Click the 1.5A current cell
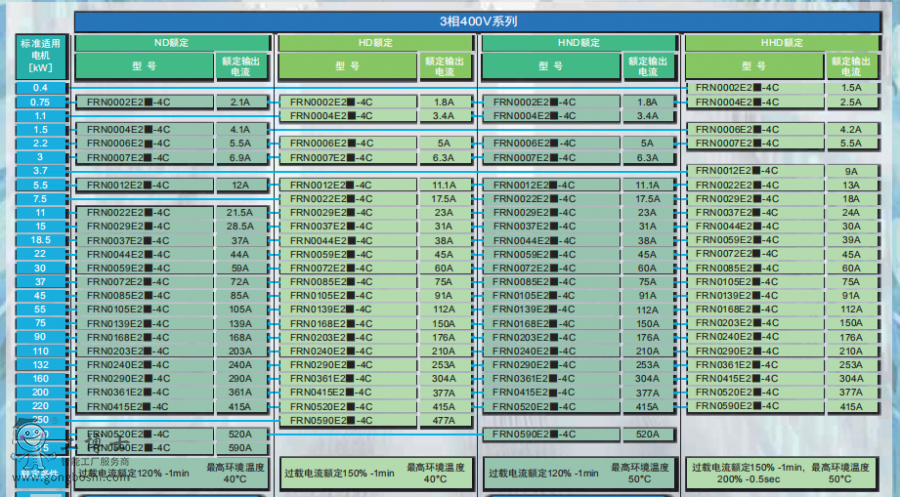 pos(850,88)
